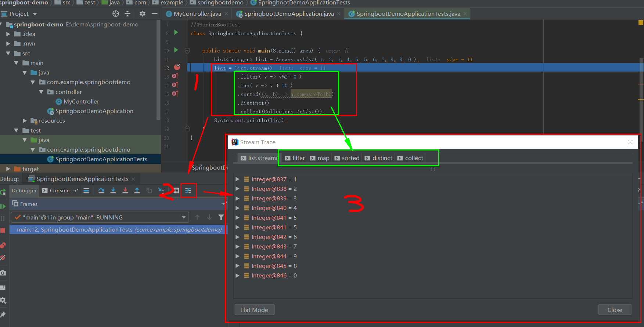Click the Locate in Project crosshair icon
The image size is (644, 327).
coord(116,14)
